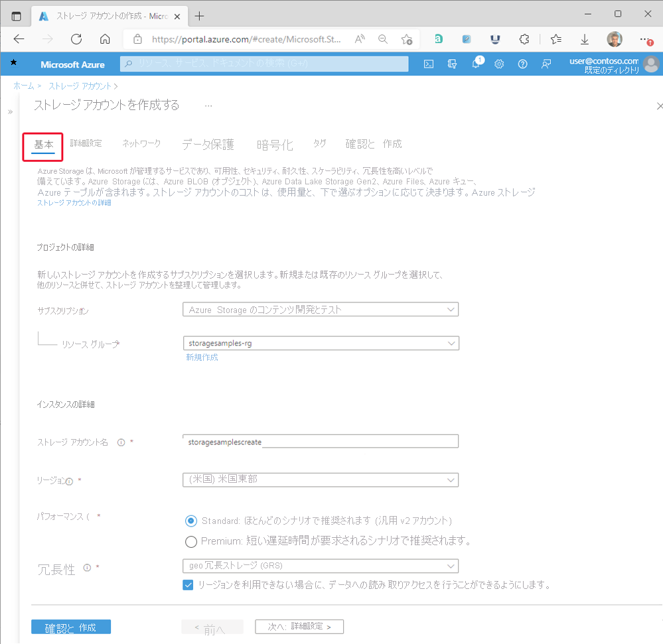Open the リソース グループ dropdown storagesamples-rg
The width and height of the screenshot is (663, 644).
coord(321,343)
